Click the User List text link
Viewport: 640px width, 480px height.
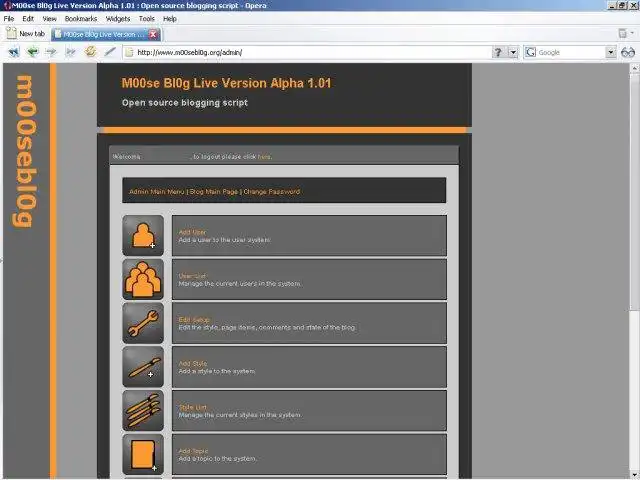pyautogui.click(x=192, y=276)
